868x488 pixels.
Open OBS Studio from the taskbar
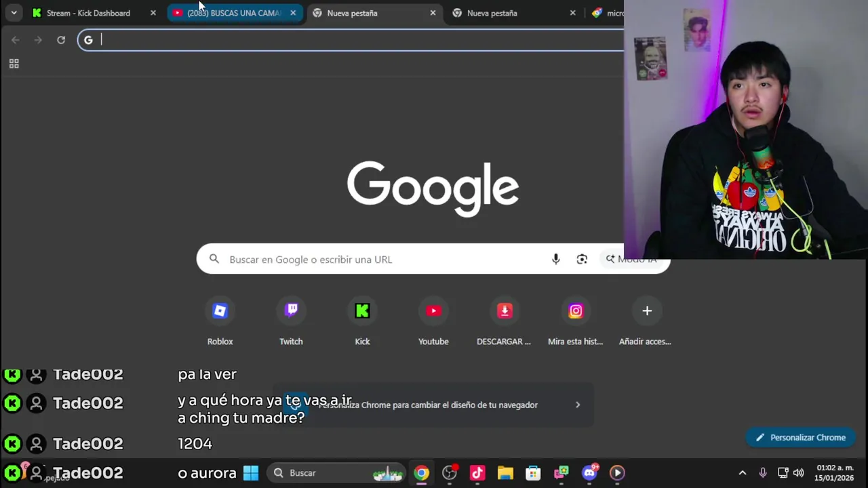[450, 472]
